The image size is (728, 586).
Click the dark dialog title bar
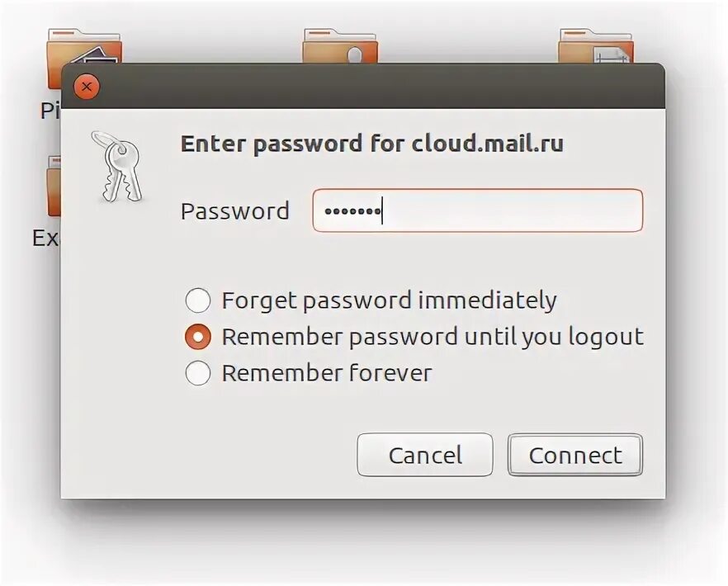(x=371, y=86)
